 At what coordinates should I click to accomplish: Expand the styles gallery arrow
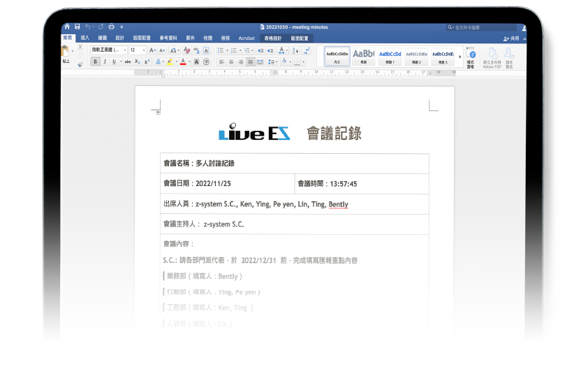coord(460,57)
